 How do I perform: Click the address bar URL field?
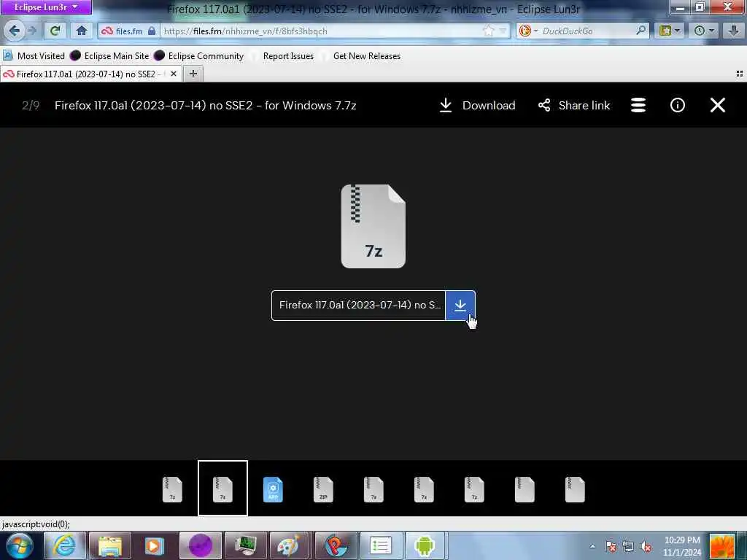pos(322,31)
